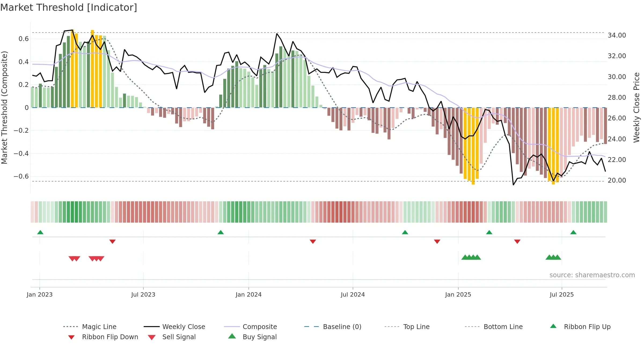The width and height of the screenshot is (644, 362).
Task: Toggle the Baseline (0) legend entry
Action: (333, 327)
